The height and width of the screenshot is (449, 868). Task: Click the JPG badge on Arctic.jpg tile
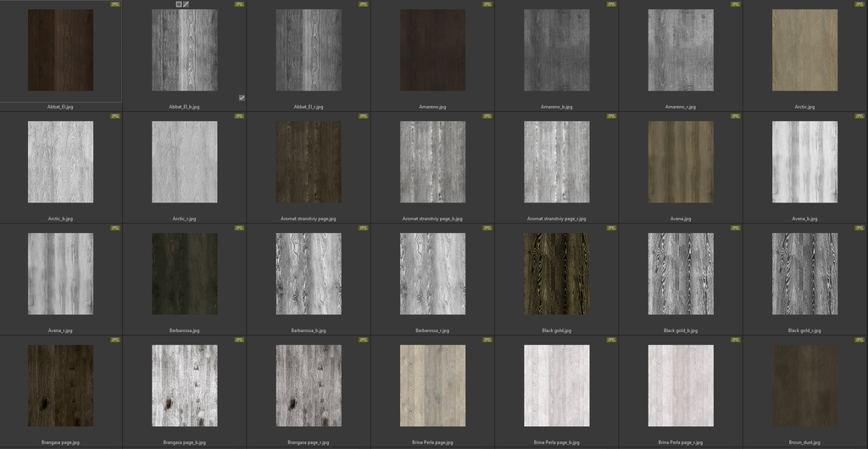(x=860, y=4)
